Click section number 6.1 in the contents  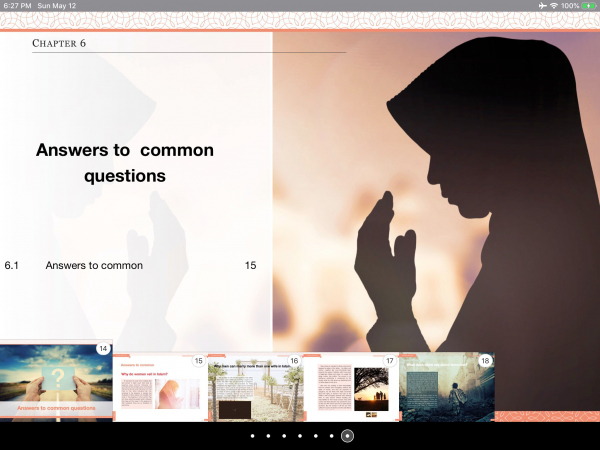(13, 265)
